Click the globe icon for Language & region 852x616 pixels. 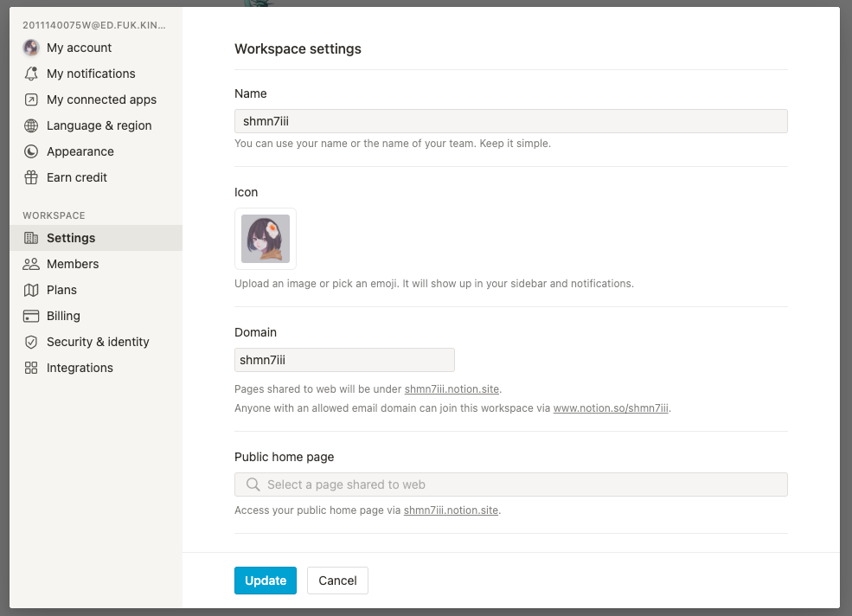(31, 125)
